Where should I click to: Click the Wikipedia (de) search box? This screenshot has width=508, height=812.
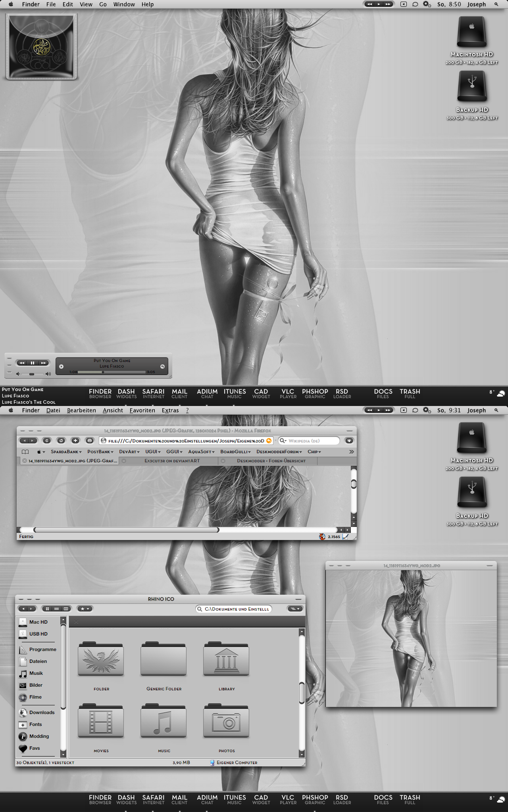310,441
